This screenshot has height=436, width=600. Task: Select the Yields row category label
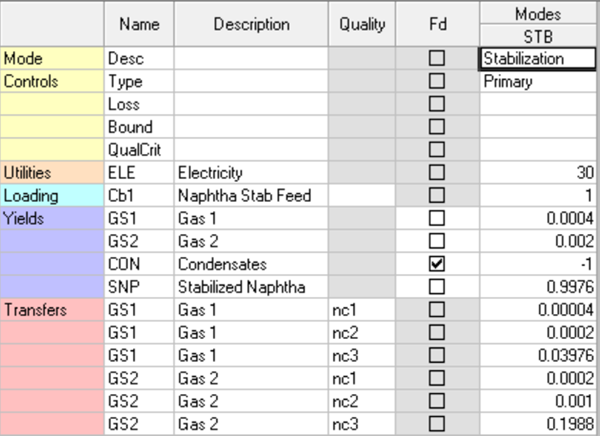tap(52, 219)
